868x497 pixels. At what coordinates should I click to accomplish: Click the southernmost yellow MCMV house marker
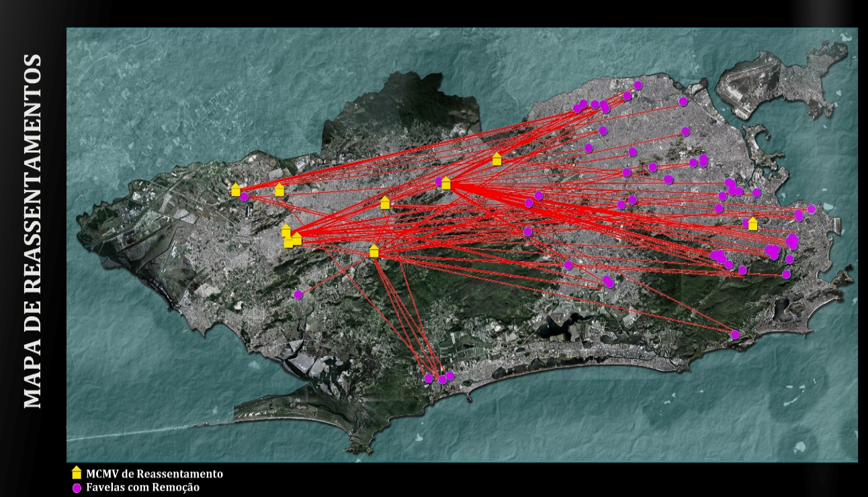(374, 251)
